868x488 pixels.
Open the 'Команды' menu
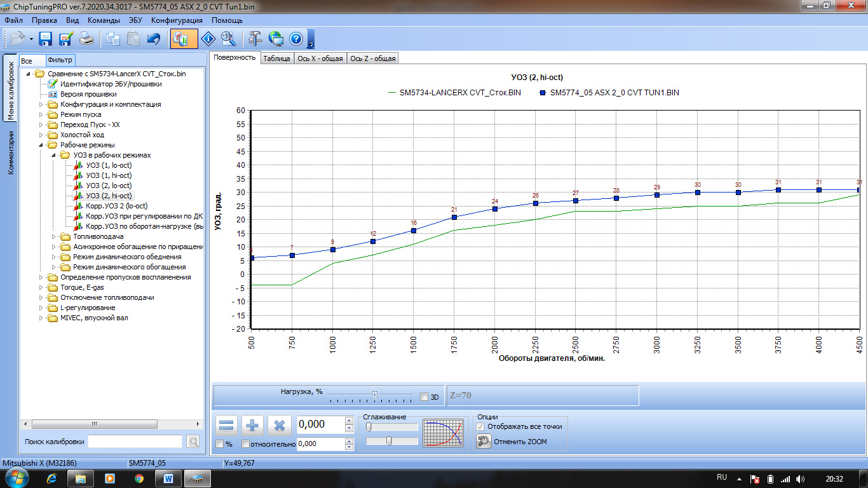click(104, 20)
